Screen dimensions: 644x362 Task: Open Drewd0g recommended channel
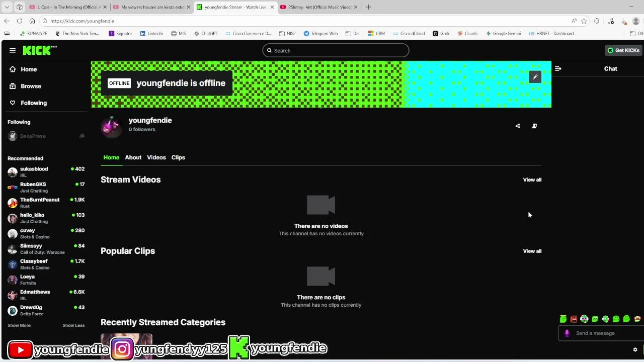46,311
